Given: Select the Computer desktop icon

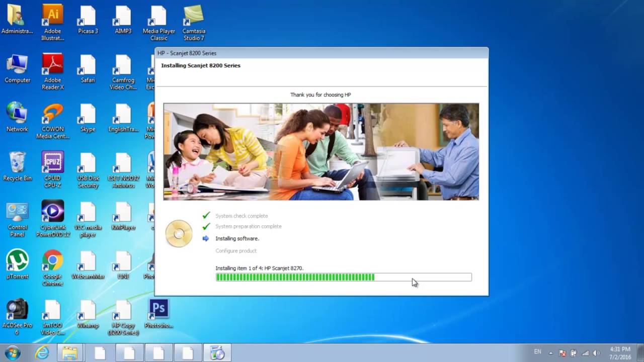Looking at the screenshot, I should (x=17, y=69).
